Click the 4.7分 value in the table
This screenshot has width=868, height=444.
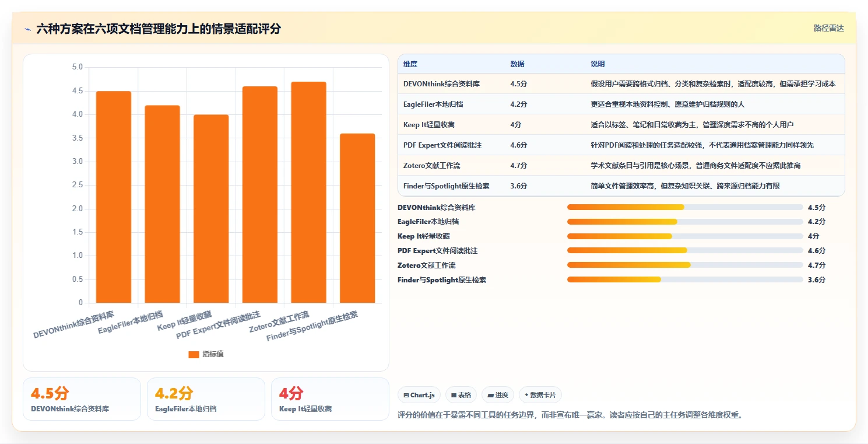pyautogui.click(x=518, y=166)
